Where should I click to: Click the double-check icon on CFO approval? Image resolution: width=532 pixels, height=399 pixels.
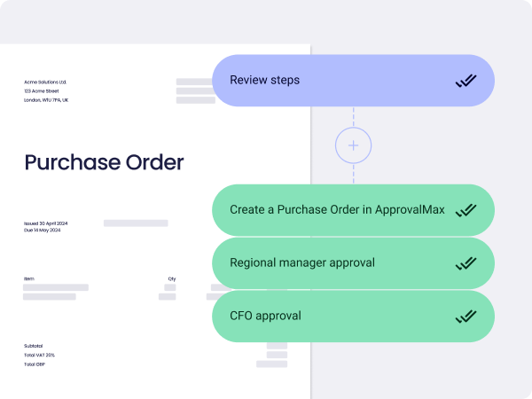coord(465,317)
